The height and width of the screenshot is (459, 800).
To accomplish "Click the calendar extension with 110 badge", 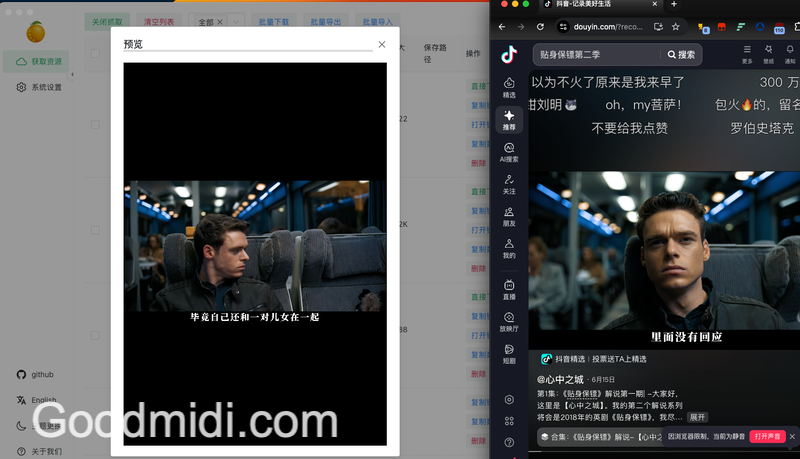I will tap(779, 28).
